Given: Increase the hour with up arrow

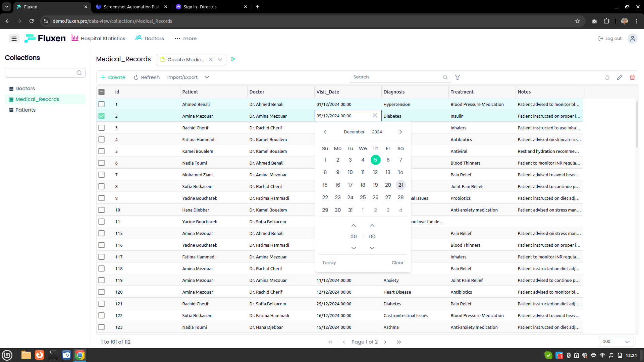Looking at the screenshot, I should pyautogui.click(x=354, y=226).
